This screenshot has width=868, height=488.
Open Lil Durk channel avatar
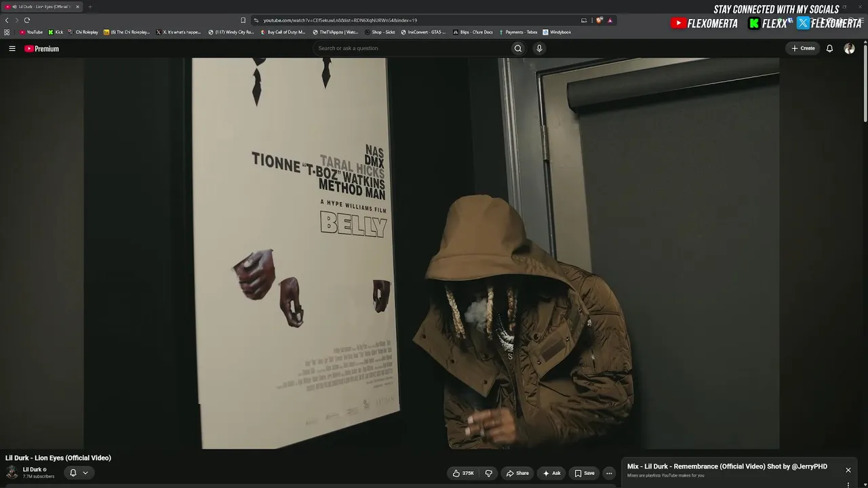12,472
